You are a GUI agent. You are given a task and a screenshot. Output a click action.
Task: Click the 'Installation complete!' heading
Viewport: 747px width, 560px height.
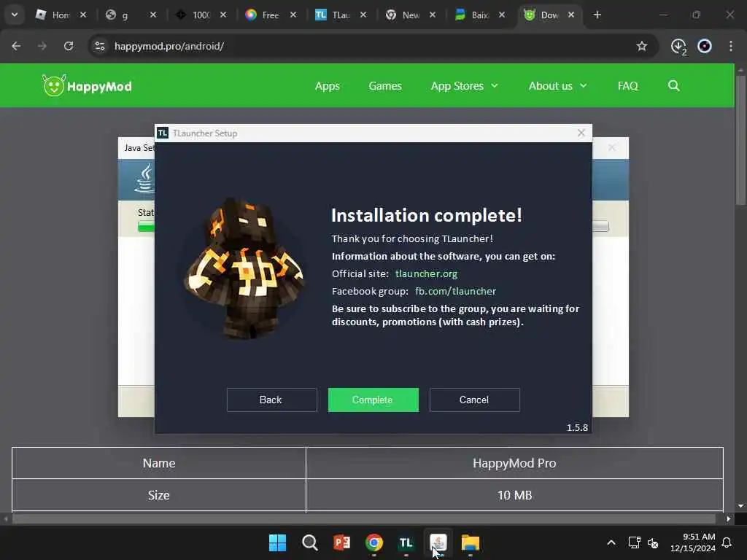coord(426,215)
